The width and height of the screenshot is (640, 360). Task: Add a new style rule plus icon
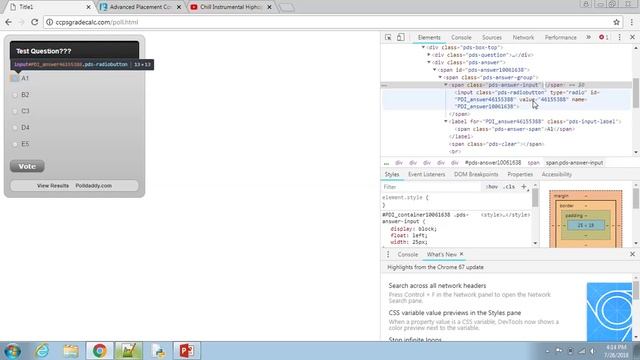pyautogui.click(x=524, y=187)
